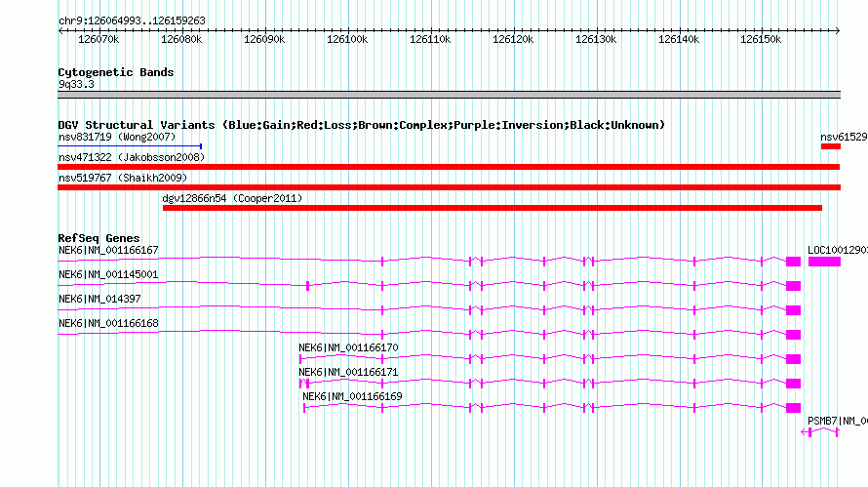Viewport: 868px width, 487px height.
Task: Select the nsv61529 variant label at right edge
Action: pos(844,137)
